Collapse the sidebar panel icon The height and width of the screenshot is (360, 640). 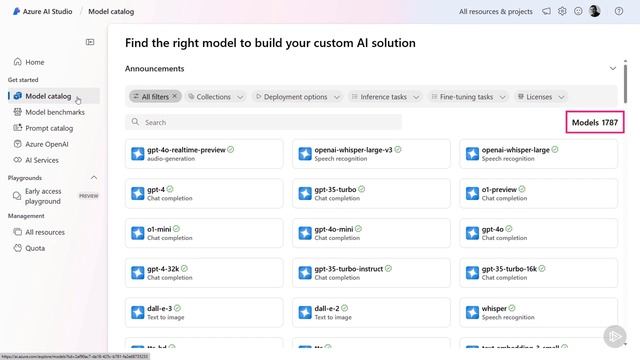(90, 42)
